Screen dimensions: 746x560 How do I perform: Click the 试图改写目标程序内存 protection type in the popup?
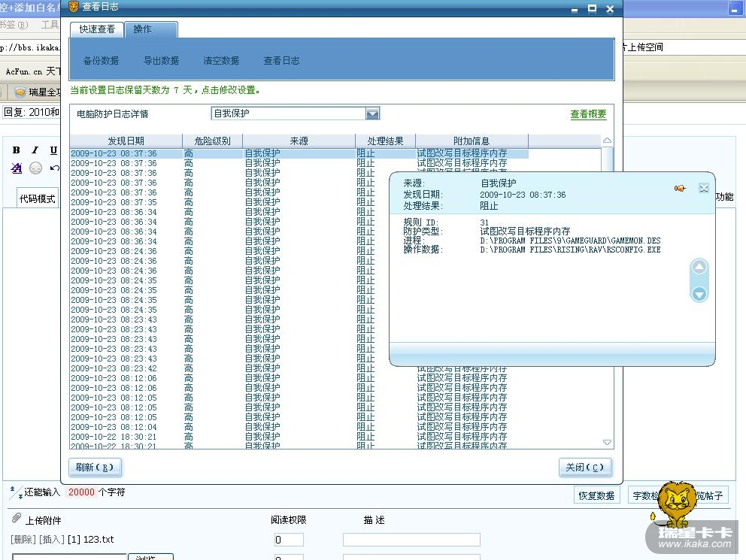[x=525, y=232]
